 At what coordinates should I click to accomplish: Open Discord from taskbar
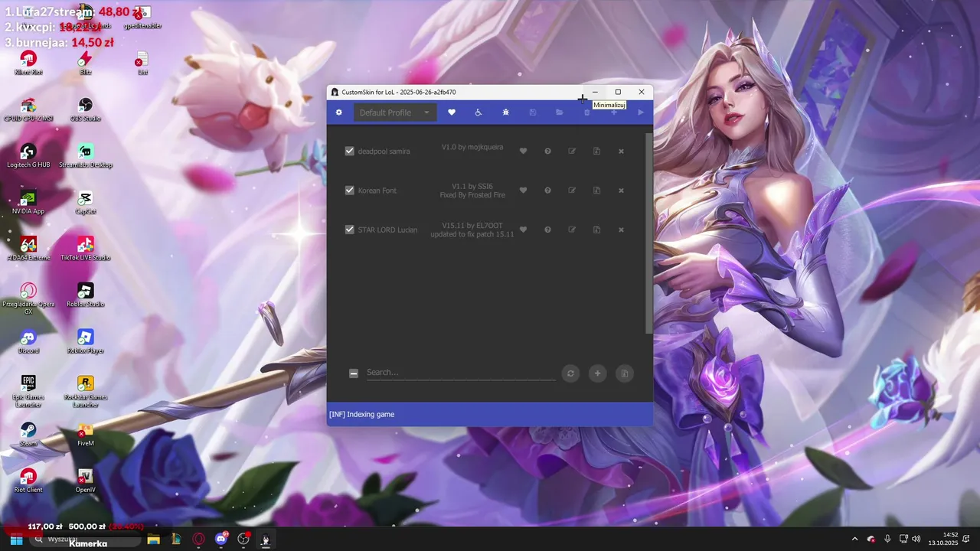pyautogui.click(x=222, y=540)
